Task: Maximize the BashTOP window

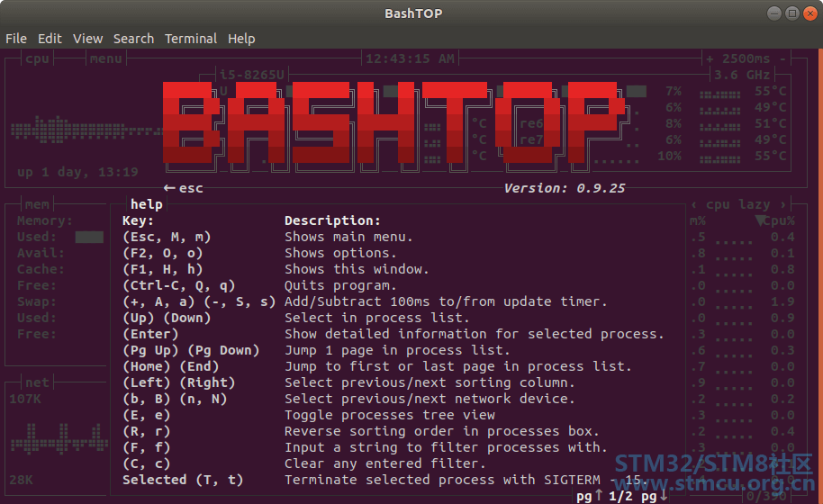Action: pos(792,13)
